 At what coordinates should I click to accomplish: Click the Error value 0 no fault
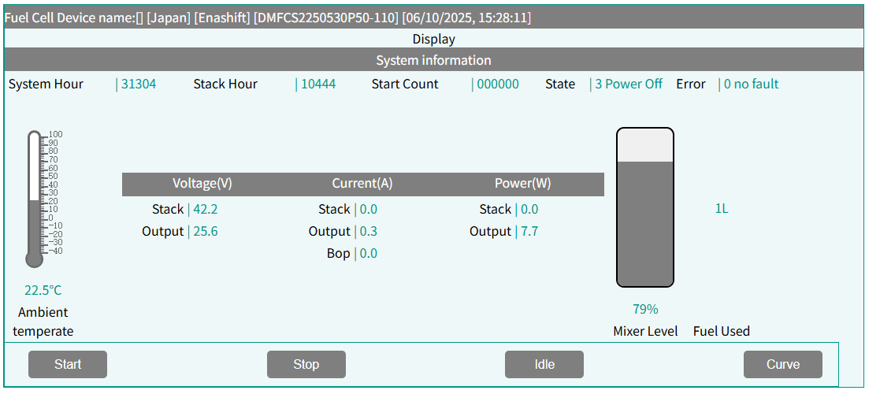click(x=751, y=84)
